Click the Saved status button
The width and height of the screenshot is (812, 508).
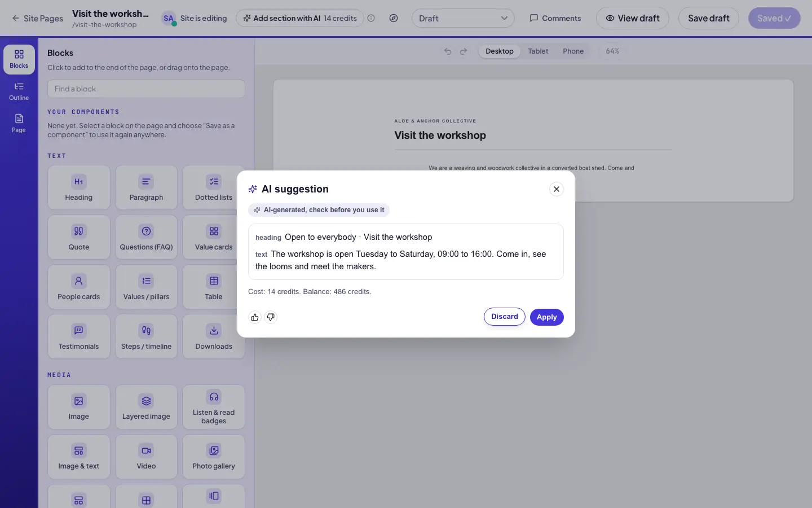tap(774, 18)
